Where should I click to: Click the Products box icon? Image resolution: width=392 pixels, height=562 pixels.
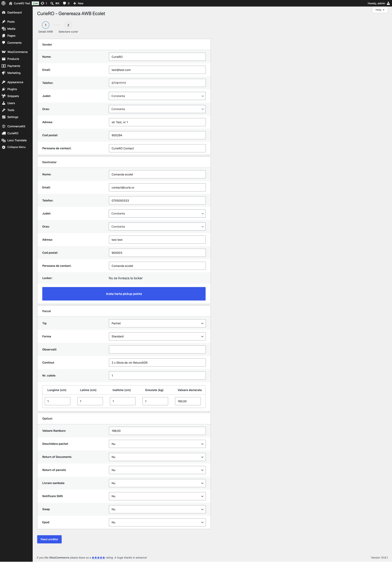coord(4,59)
